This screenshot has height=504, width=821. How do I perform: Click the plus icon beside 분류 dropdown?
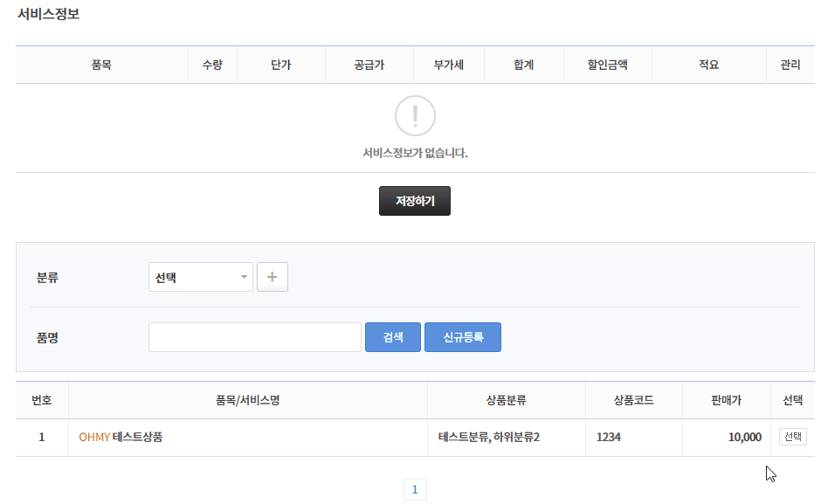pos(272,277)
